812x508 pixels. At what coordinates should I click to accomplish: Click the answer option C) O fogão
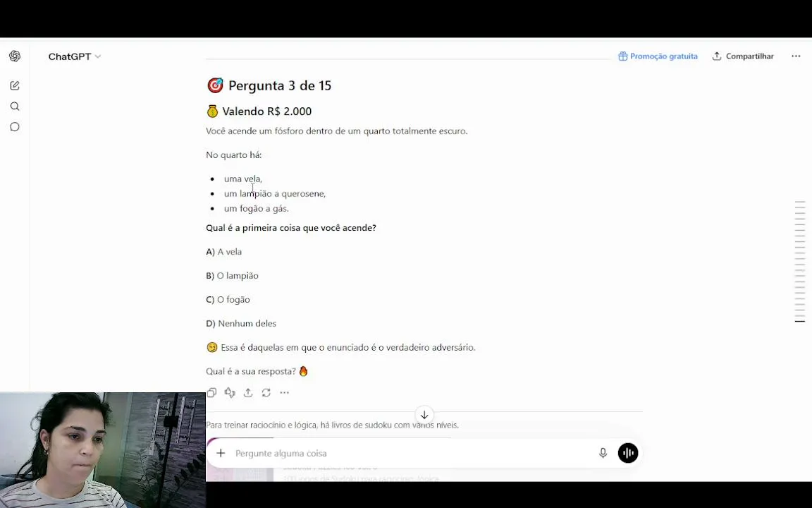(x=228, y=300)
